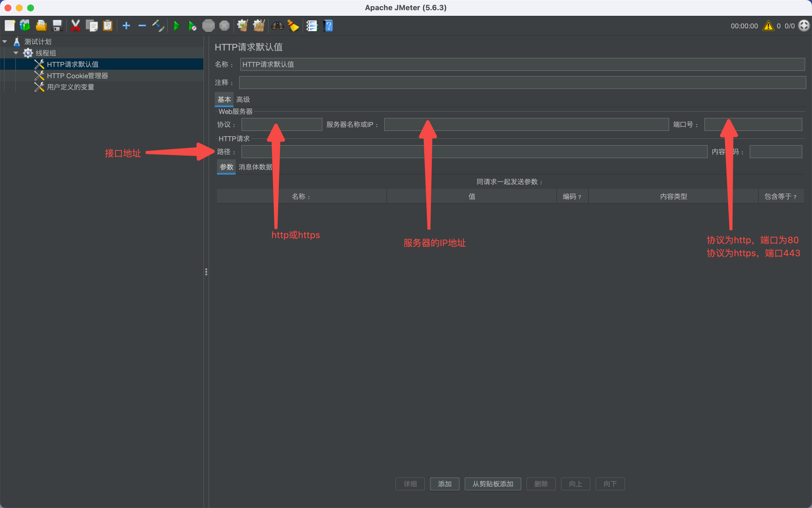Switch to the 参数 tab
This screenshot has height=508, width=812.
tap(226, 167)
